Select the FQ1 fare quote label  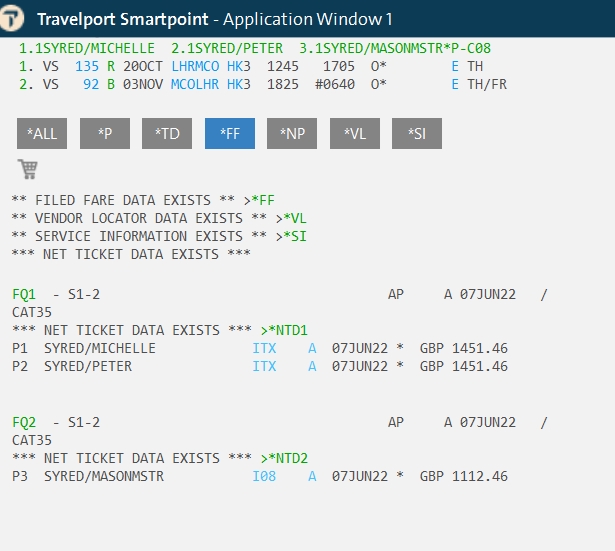click(24, 294)
